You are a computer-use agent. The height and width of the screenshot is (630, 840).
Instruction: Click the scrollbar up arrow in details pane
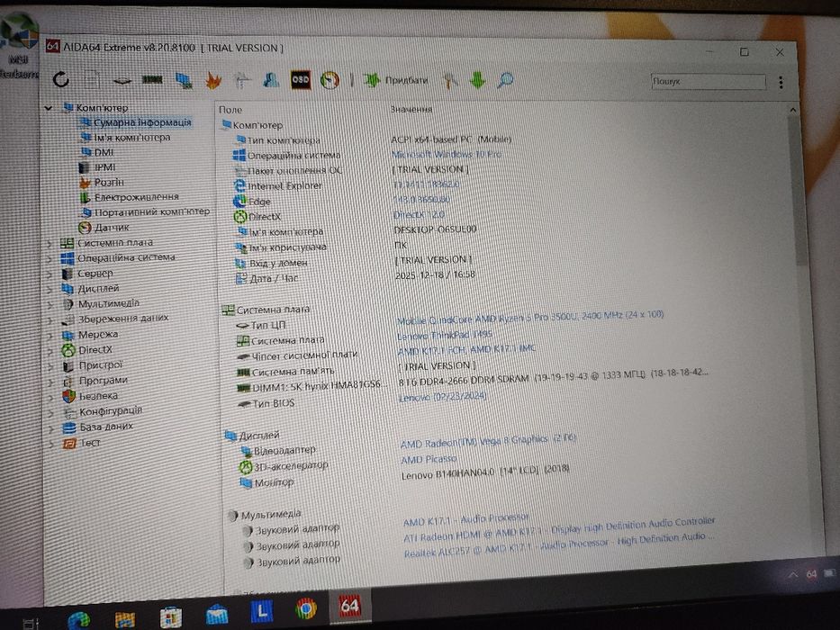(x=793, y=110)
